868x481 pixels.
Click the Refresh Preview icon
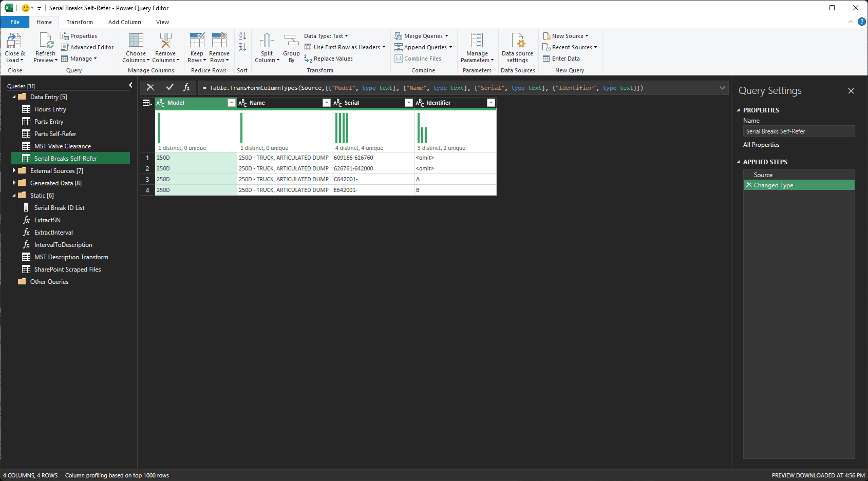[46, 41]
